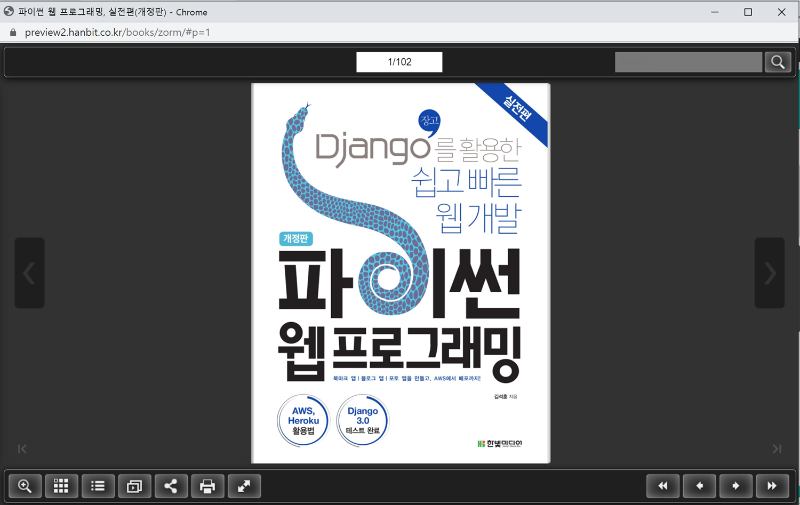
Task: Open the thumbnails grid view
Action: [x=61, y=486]
